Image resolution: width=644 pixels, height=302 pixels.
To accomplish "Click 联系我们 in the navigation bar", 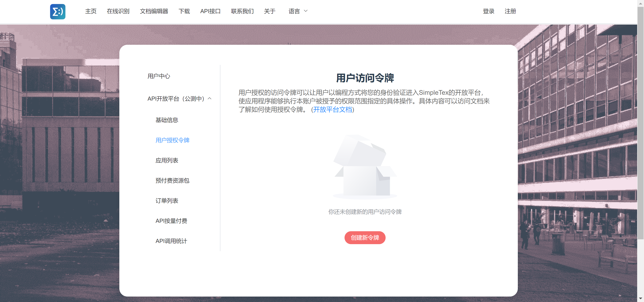I will coord(242,11).
